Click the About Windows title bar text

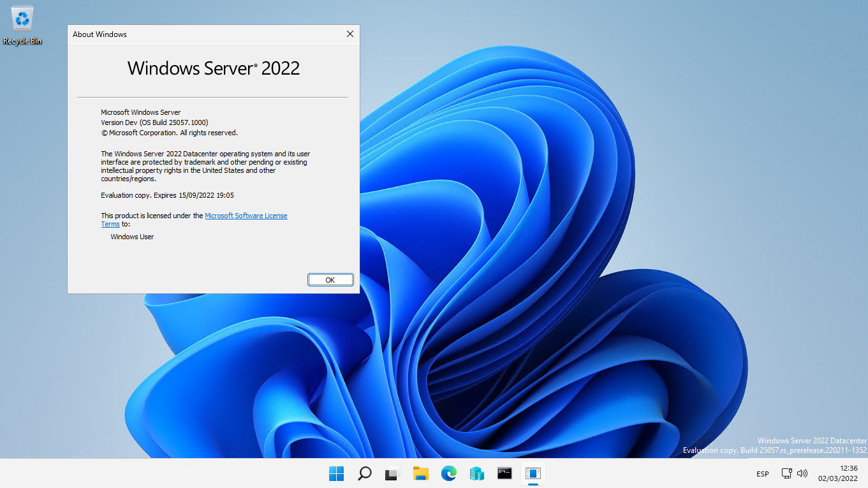coord(99,34)
